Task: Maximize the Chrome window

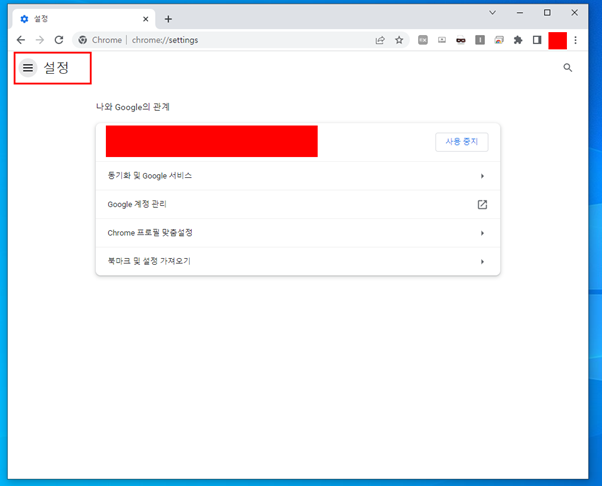Action: point(547,13)
